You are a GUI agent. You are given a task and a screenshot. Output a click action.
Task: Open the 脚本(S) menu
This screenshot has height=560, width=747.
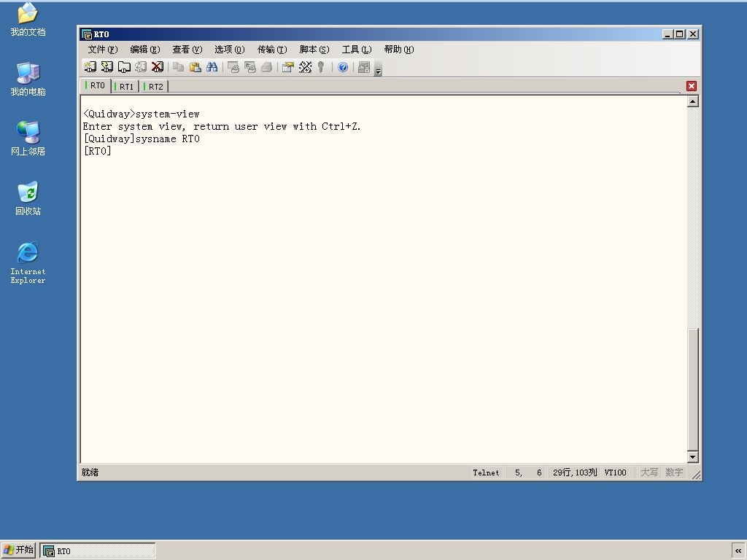tap(314, 50)
